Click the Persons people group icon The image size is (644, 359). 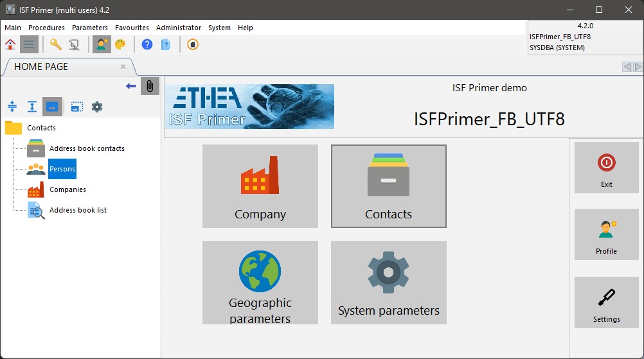pos(36,169)
